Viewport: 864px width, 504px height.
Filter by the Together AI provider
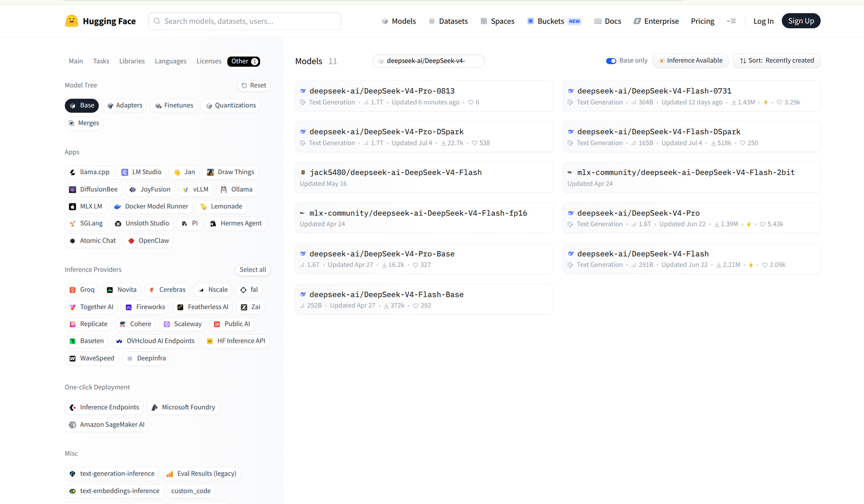click(91, 307)
